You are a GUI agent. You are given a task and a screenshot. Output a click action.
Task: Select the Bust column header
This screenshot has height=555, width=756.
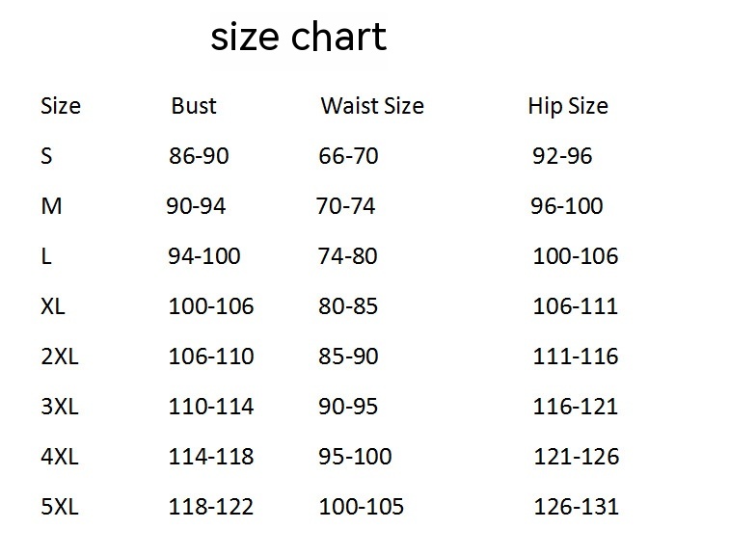(x=194, y=106)
